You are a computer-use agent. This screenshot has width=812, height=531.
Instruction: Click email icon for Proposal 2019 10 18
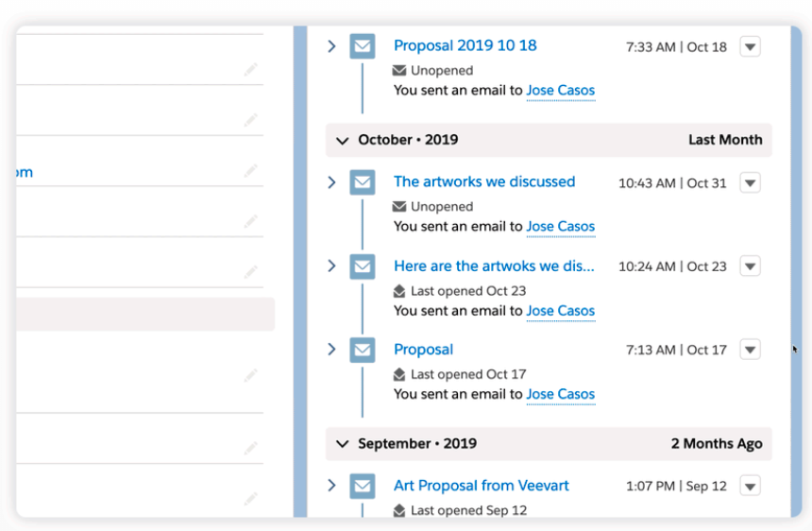[363, 46]
